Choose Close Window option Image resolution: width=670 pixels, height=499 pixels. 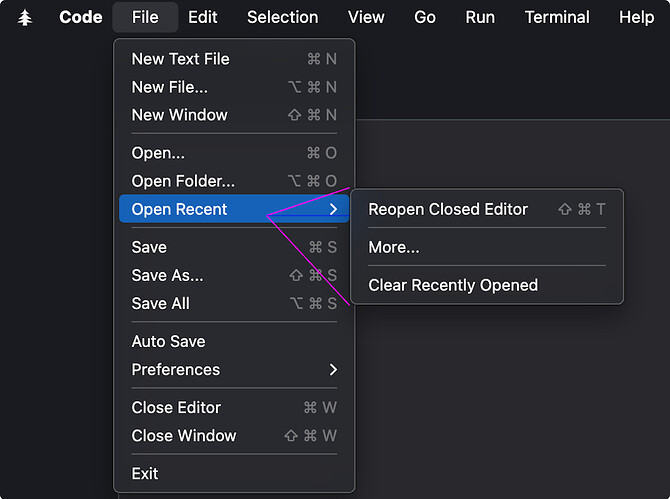[234, 436]
